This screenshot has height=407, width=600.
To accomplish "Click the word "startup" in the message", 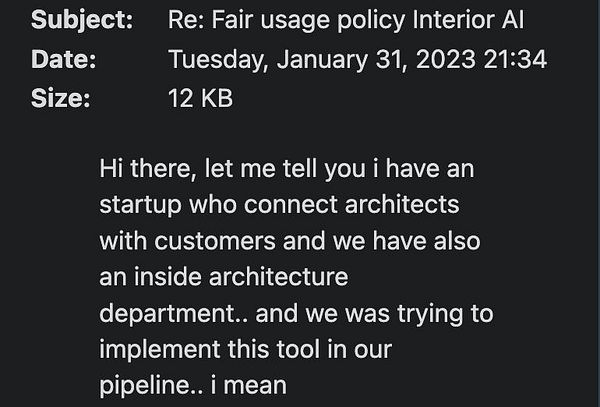I will tap(137, 205).
